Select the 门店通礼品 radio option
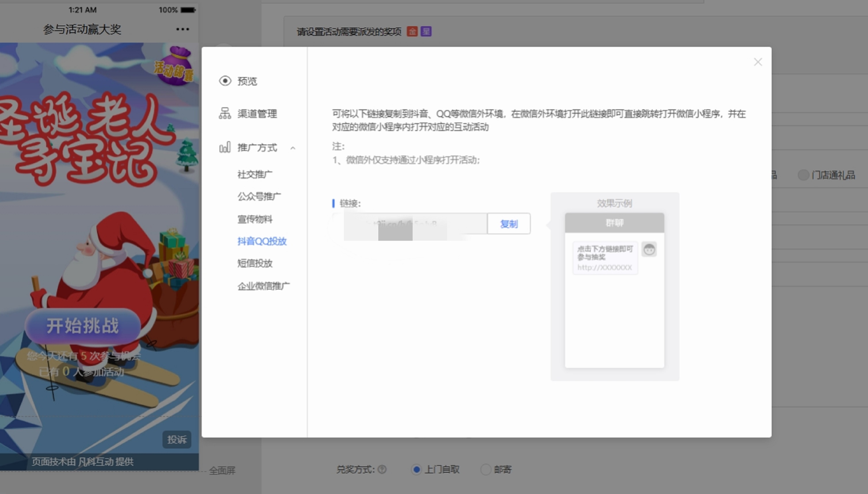 (x=803, y=175)
